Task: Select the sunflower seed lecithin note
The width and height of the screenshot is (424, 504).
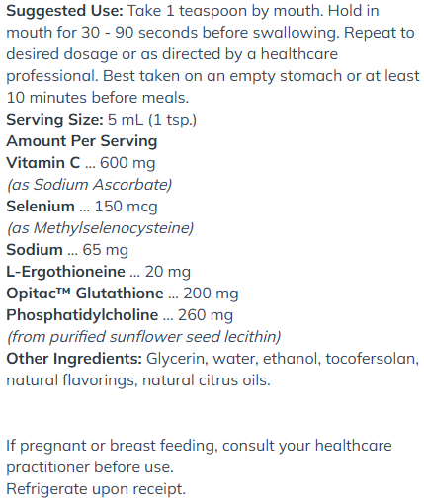Action: (143, 337)
